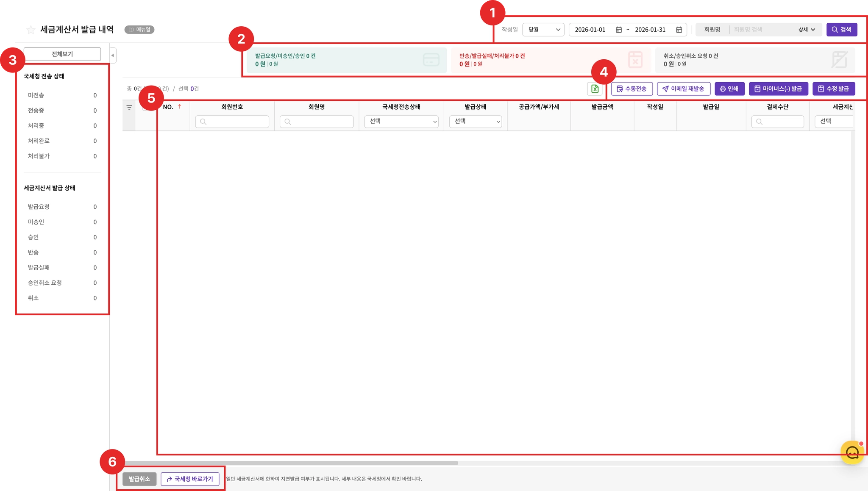Favorite the page with the star icon
Screen dimensions: 868x491
(x=31, y=30)
